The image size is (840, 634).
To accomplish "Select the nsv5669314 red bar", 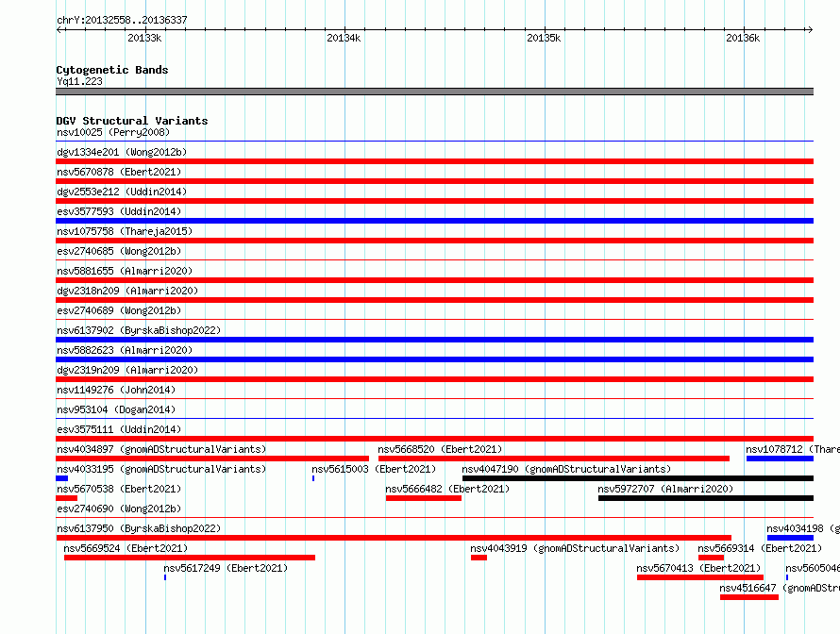I will pos(711,558).
